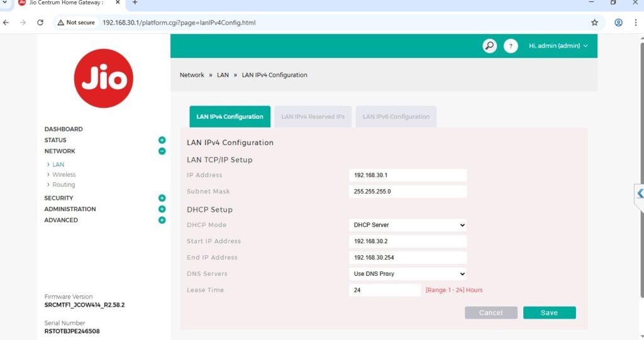Click LAN IPv4 Configuration breadcrumb text
The width and height of the screenshot is (644, 340).
[x=274, y=75]
